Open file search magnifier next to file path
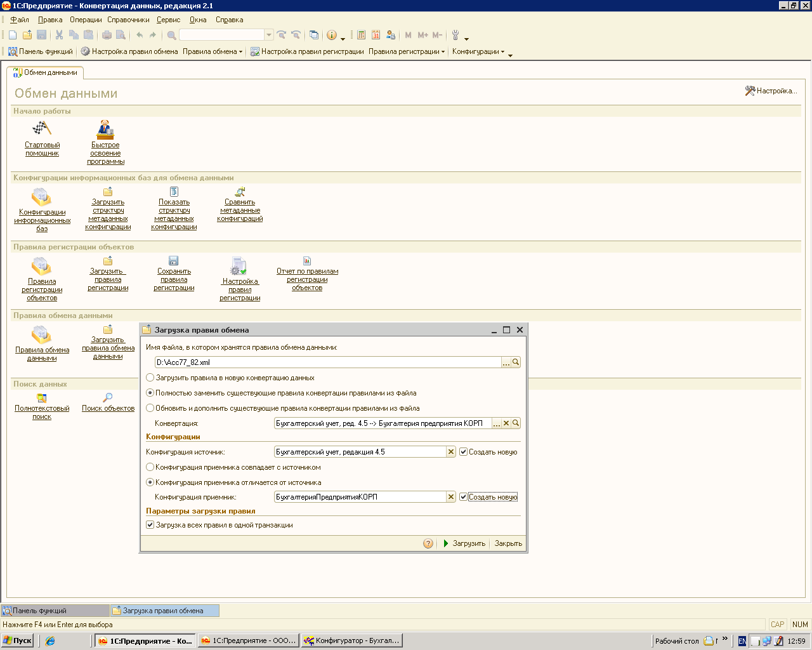812x650 pixels. pyautogui.click(x=516, y=362)
